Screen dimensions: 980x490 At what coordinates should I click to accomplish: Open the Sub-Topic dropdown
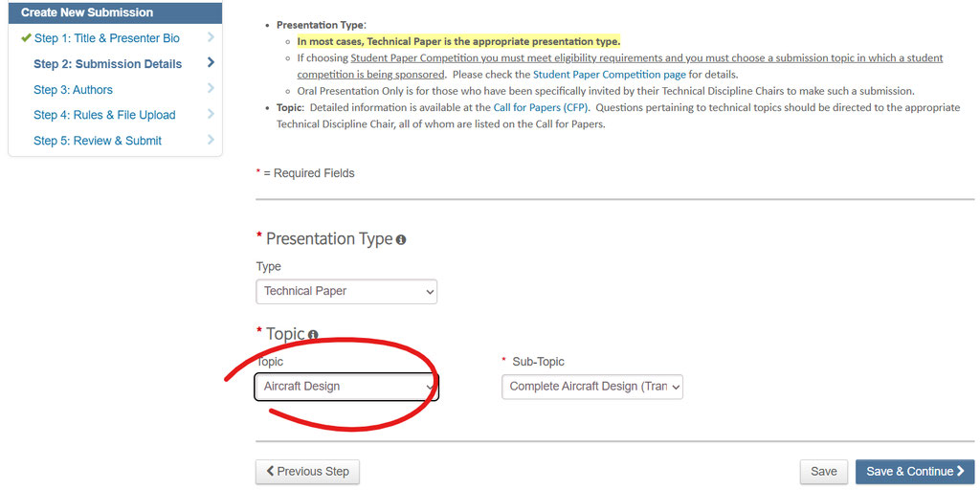(x=591, y=387)
